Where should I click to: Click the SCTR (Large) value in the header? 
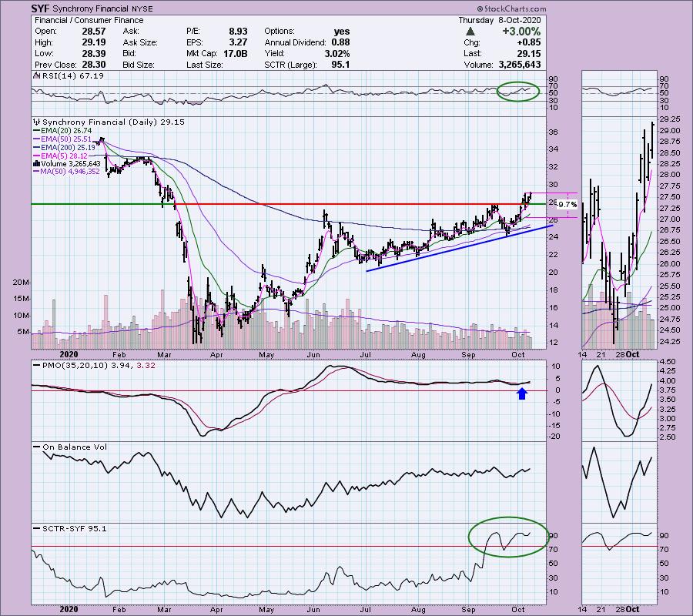click(x=341, y=65)
